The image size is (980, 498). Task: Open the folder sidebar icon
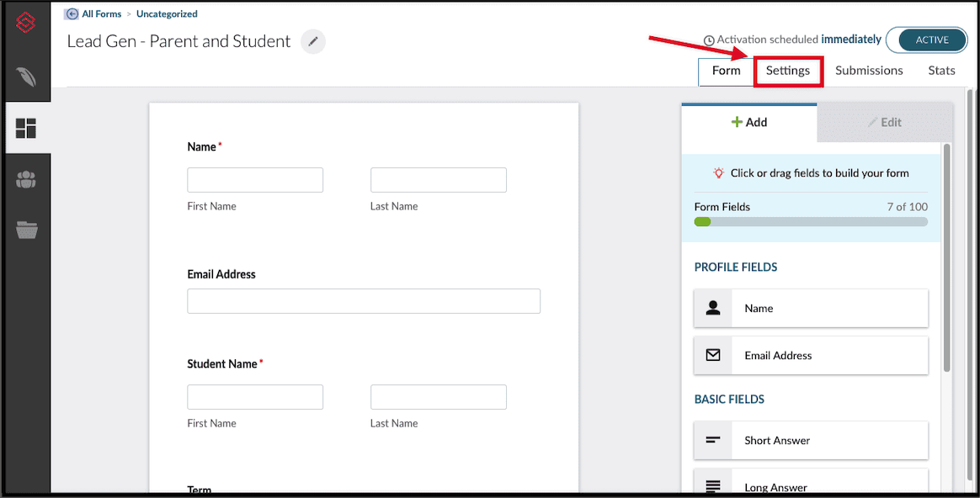click(x=25, y=230)
